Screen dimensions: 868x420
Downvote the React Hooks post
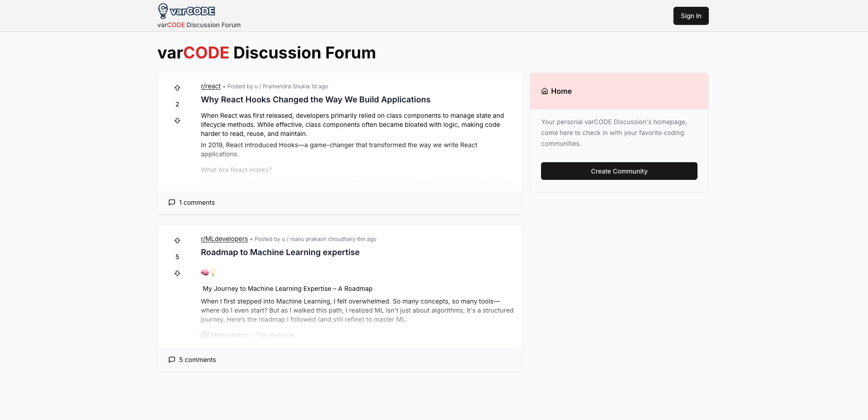(177, 121)
